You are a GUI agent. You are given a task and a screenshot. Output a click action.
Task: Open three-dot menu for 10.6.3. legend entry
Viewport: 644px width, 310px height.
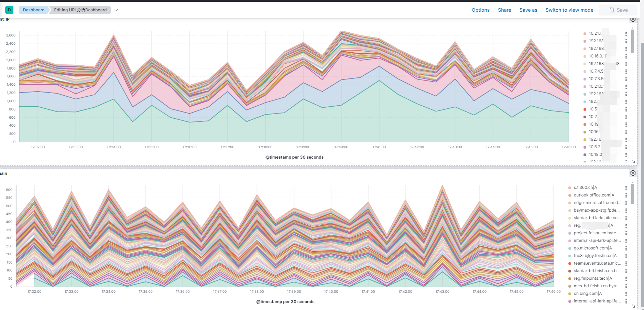(626, 147)
